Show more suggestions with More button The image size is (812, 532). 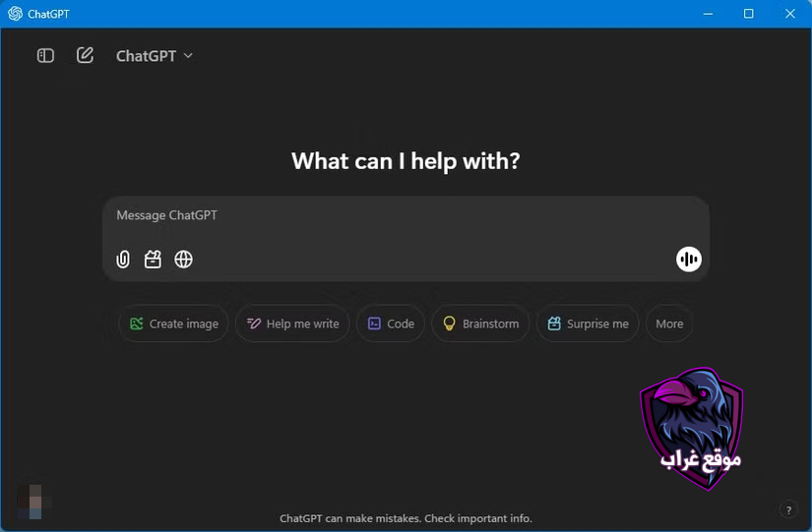pos(669,324)
